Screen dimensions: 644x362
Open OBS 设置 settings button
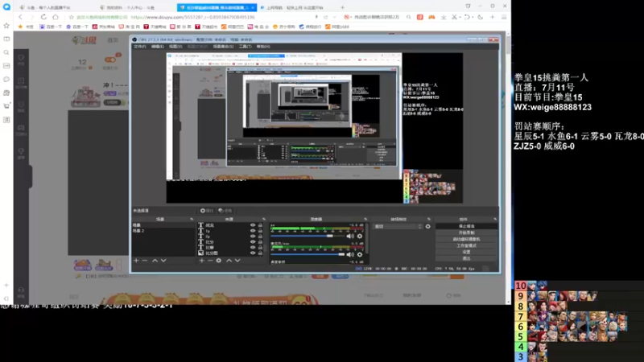pos(467,252)
